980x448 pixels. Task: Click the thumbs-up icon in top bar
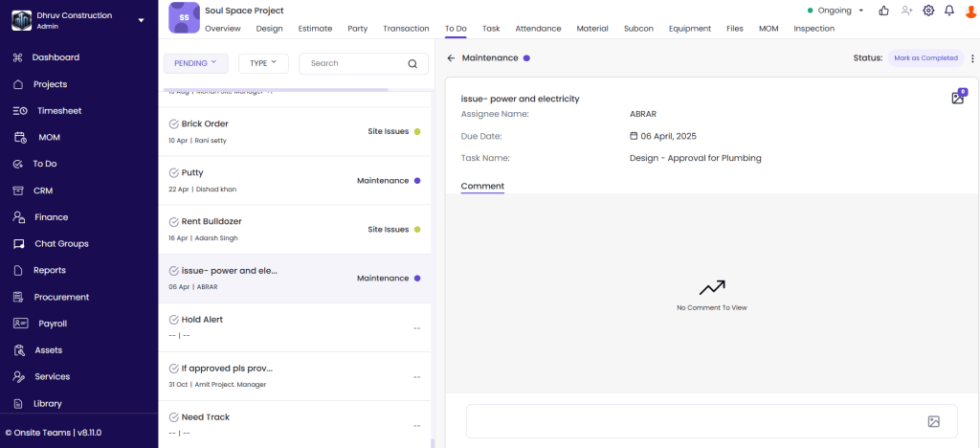883,11
